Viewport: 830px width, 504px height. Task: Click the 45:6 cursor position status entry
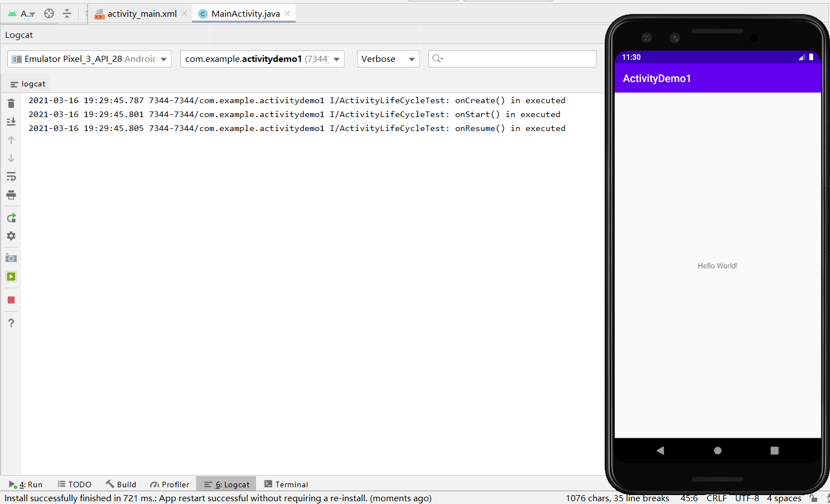click(689, 498)
